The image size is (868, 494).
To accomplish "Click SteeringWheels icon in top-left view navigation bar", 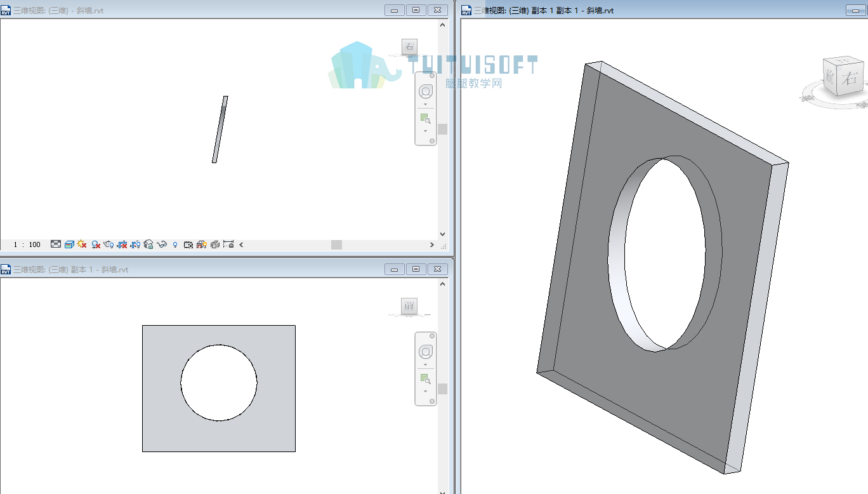I will point(426,91).
